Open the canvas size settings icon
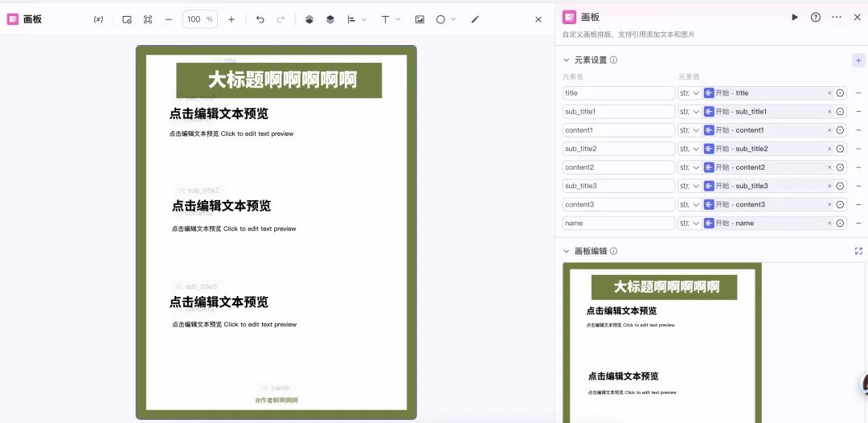The height and width of the screenshot is (423, 868). tap(127, 19)
